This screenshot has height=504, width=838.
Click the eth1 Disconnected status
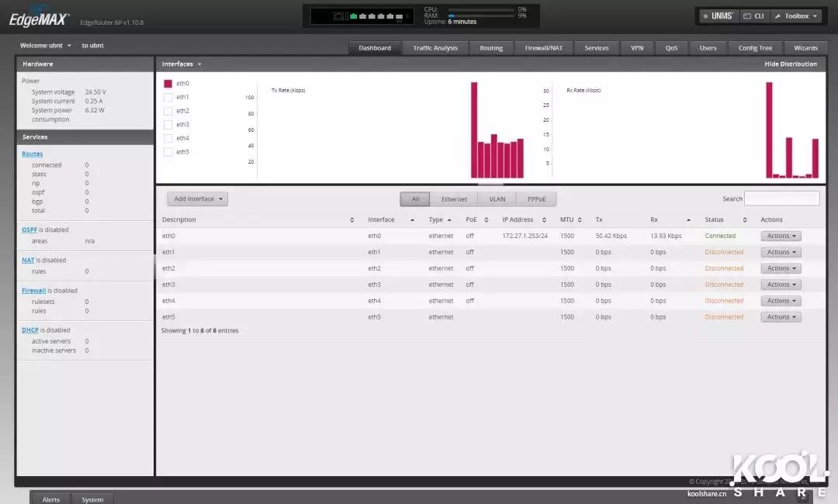click(x=724, y=252)
